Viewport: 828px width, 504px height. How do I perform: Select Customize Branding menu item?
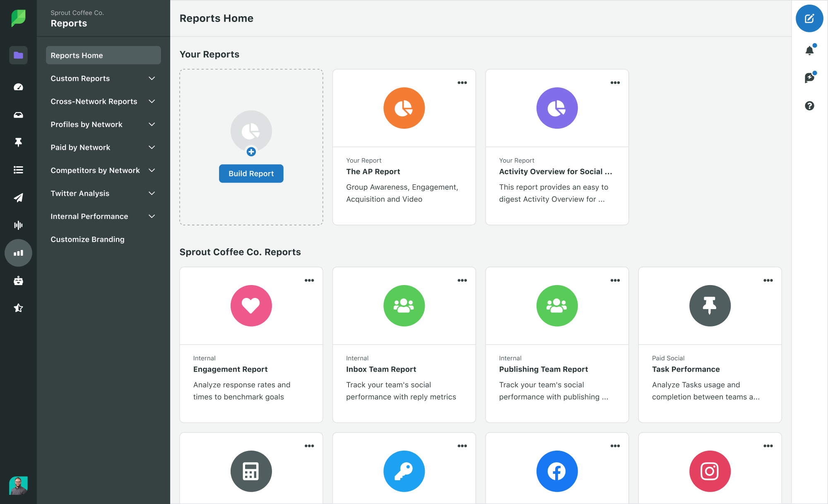coord(87,239)
